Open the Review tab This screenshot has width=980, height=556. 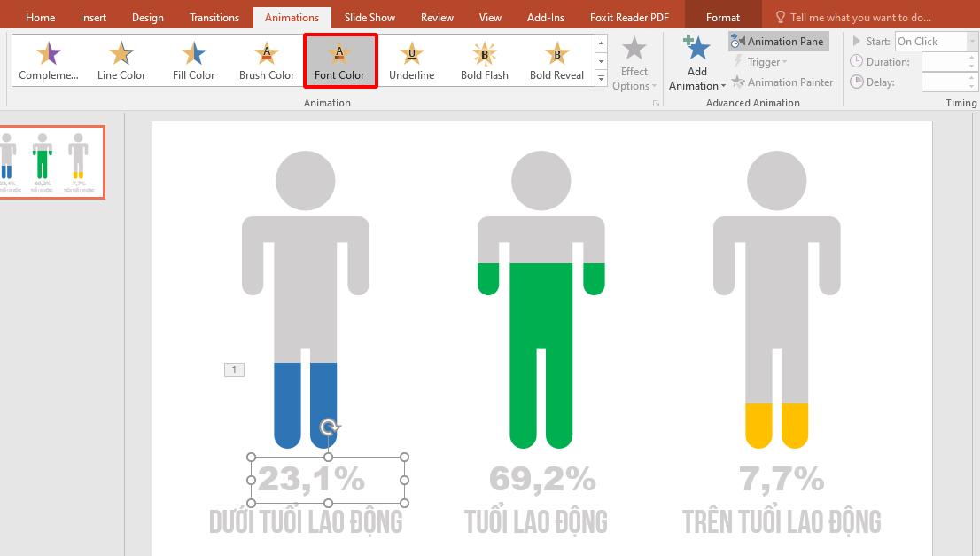coord(437,18)
